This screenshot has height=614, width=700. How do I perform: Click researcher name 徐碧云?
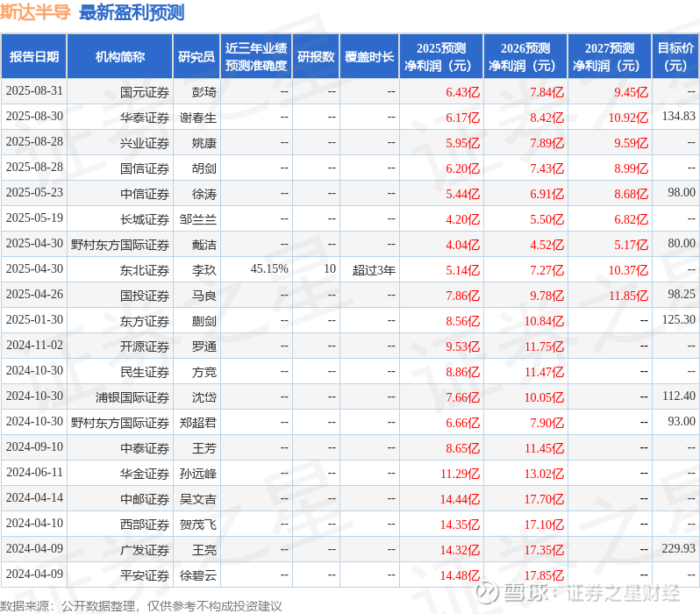(198, 576)
